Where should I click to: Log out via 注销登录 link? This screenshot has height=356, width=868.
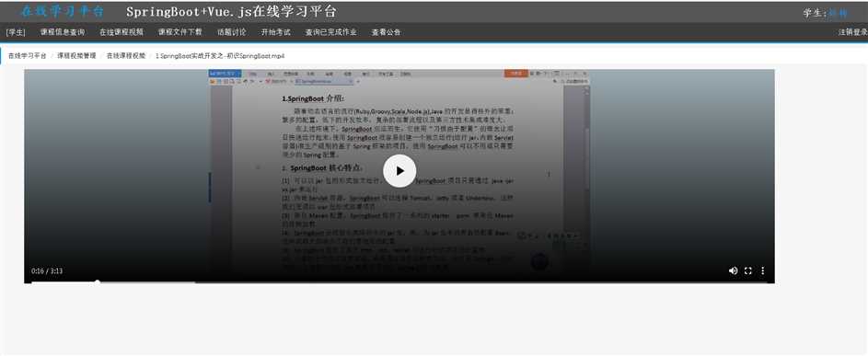click(852, 32)
